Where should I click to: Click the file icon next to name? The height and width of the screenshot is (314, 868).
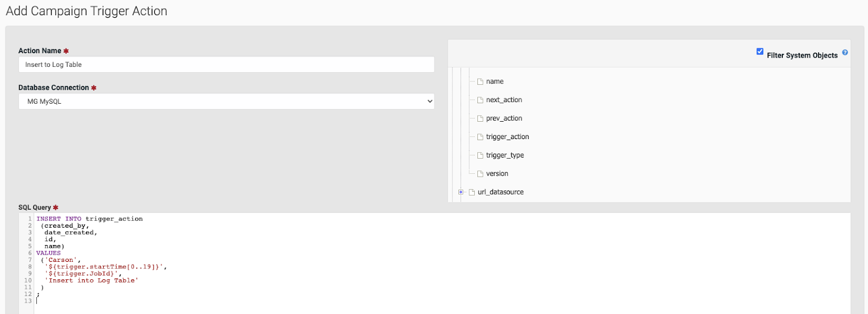(x=480, y=81)
